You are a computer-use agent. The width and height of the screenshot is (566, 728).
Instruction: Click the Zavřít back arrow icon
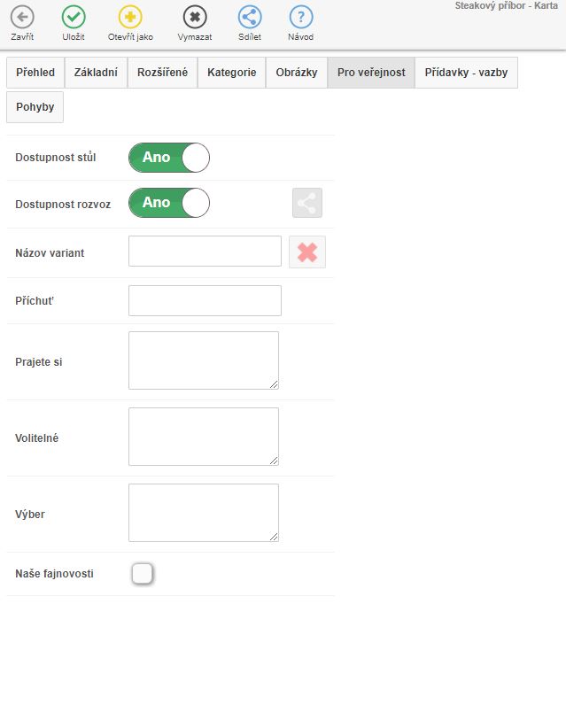coord(22,17)
